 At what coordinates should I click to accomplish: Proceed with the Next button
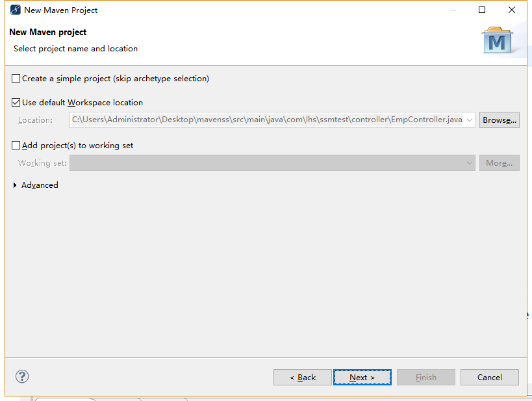(362, 377)
